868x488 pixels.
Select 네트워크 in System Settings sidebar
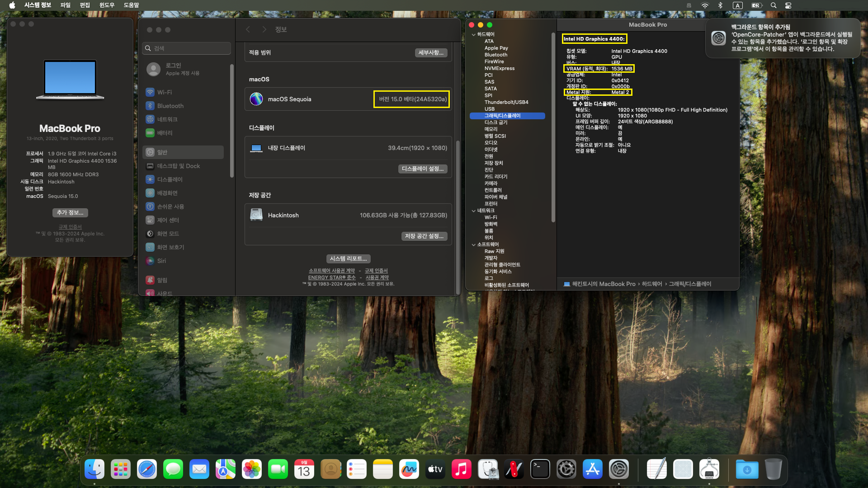[183, 119]
